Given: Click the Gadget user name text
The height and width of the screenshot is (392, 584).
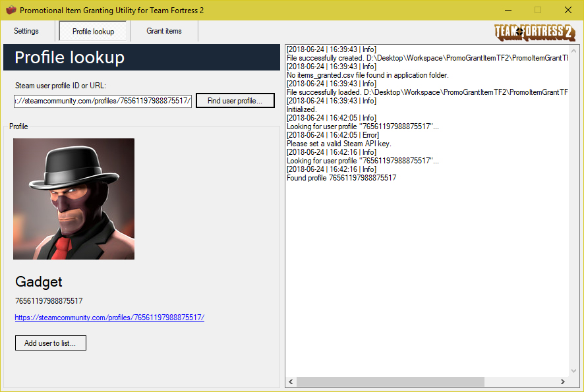Looking at the screenshot, I should [39, 282].
